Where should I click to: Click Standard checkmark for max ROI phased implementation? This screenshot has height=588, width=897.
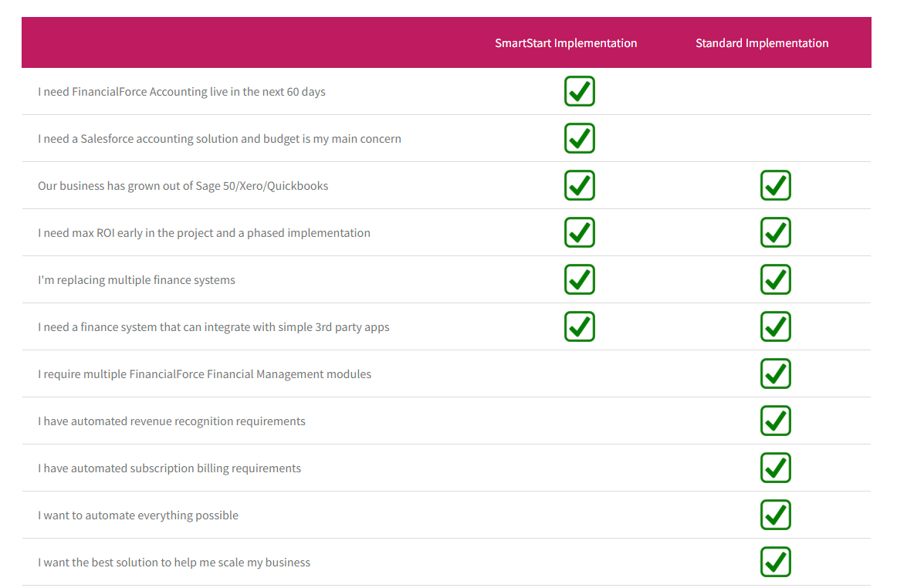[775, 232]
